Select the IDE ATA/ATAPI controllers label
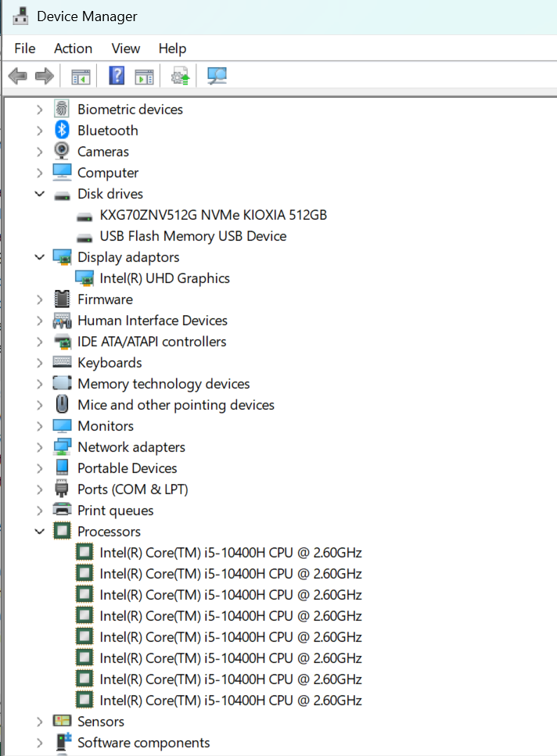Viewport: 557px width, 756px height. (152, 342)
